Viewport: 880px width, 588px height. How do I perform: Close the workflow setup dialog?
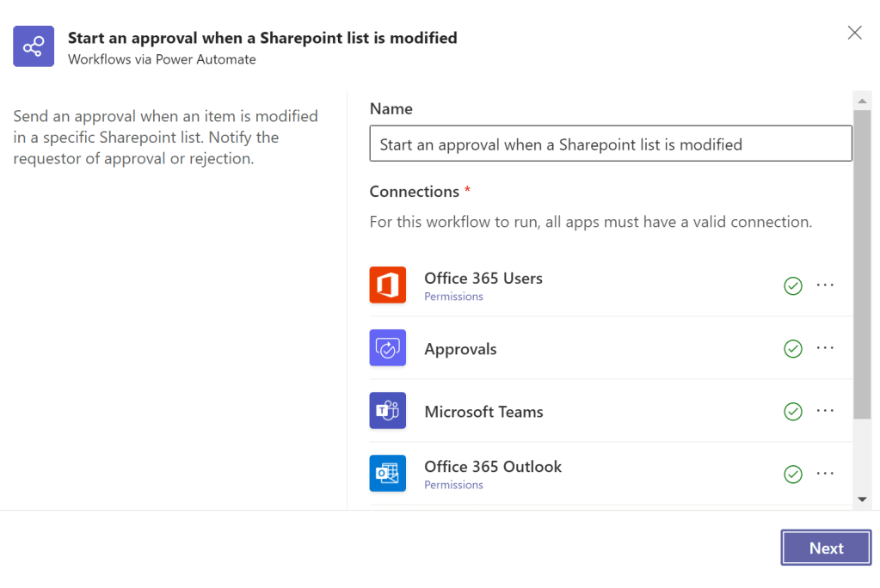pos(854,33)
